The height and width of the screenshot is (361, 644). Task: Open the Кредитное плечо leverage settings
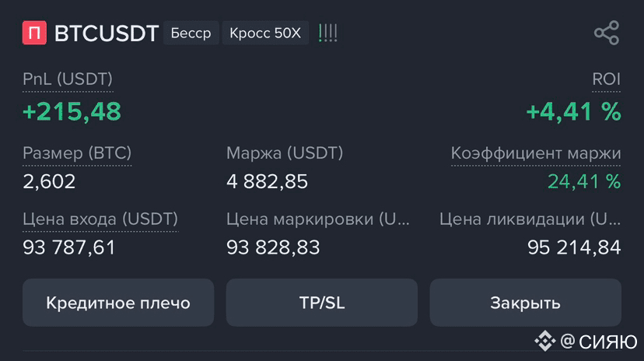coord(118,303)
